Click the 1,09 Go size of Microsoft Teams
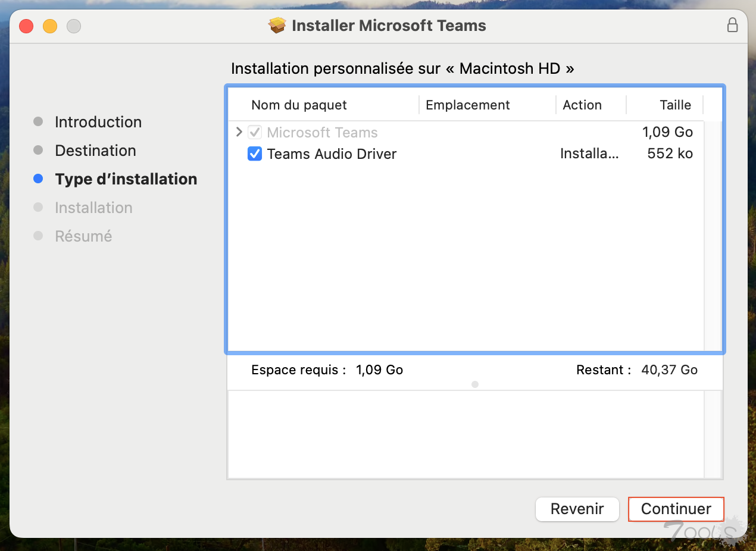The image size is (756, 551). [668, 133]
